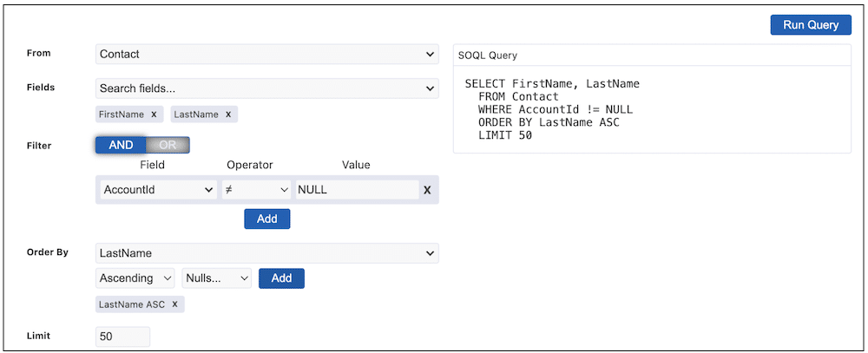The height and width of the screenshot is (353, 868).
Task: Click the Limit input showing 50
Action: (122, 337)
